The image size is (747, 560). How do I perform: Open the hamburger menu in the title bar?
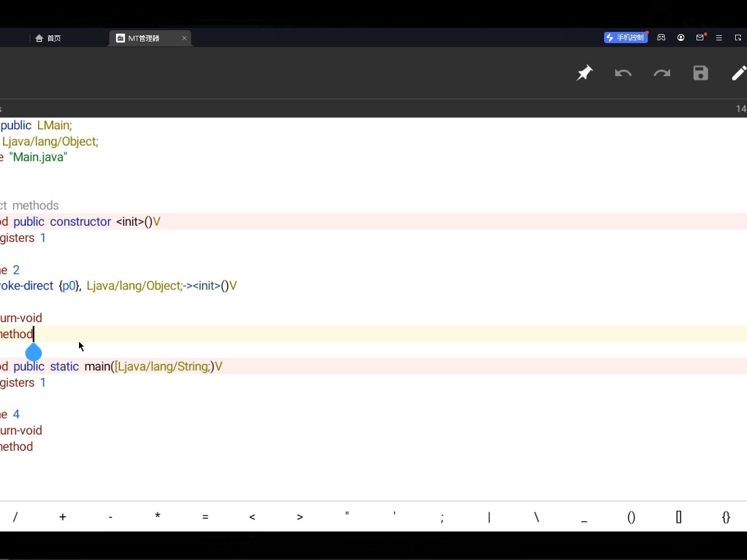coord(719,38)
